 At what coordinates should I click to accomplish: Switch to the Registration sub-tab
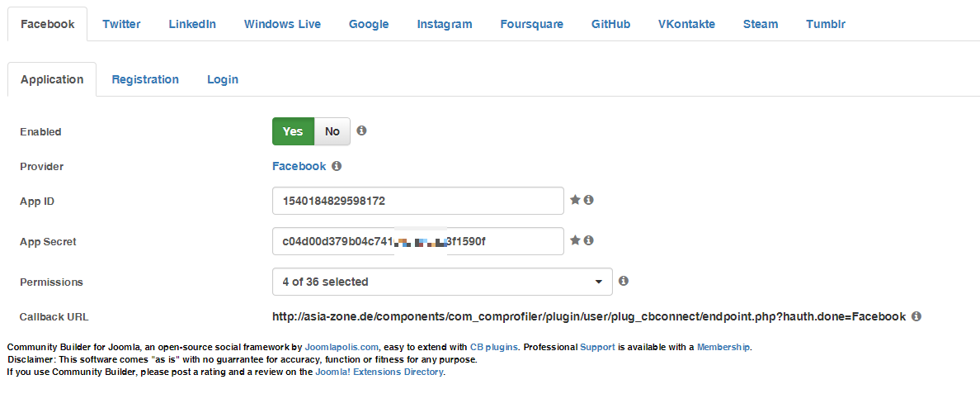click(x=145, y=79)
